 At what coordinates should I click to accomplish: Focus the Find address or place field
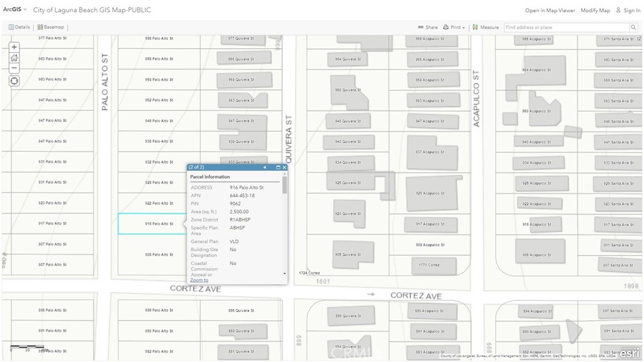tap(566, 28)
